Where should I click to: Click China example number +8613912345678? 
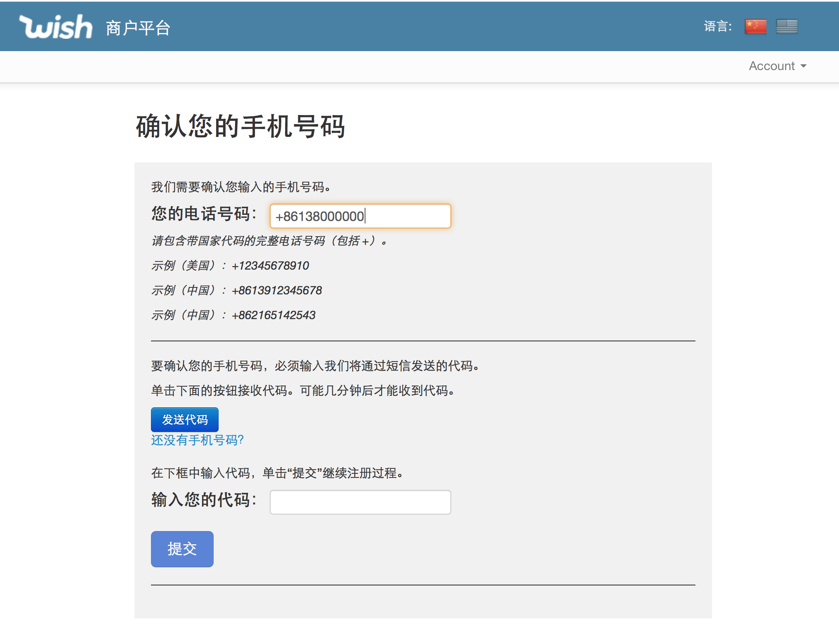tap(277, 290)
